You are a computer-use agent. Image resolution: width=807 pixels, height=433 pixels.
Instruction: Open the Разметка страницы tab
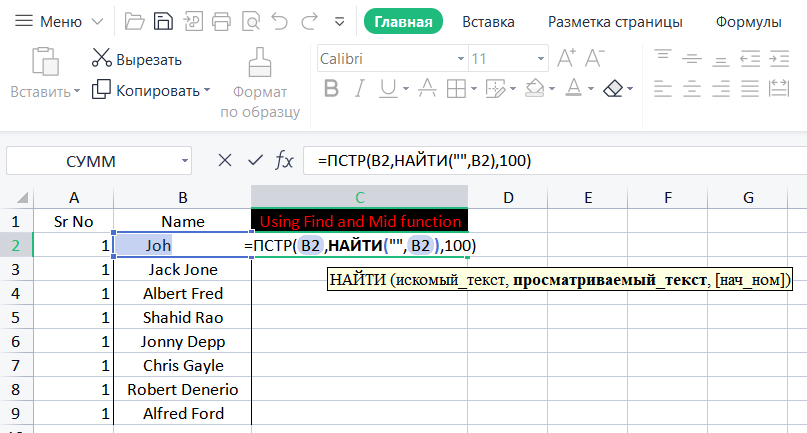click(615, 22)
